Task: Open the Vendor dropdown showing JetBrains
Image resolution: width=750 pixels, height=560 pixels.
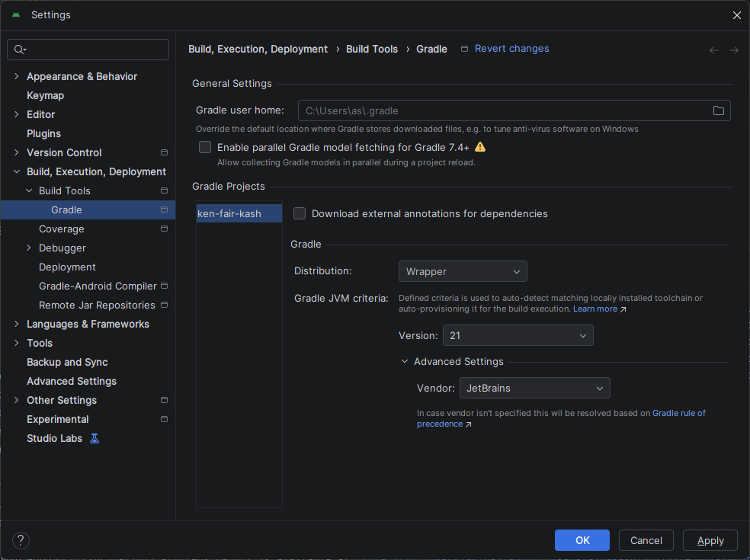Action: [x=535, y=388]
